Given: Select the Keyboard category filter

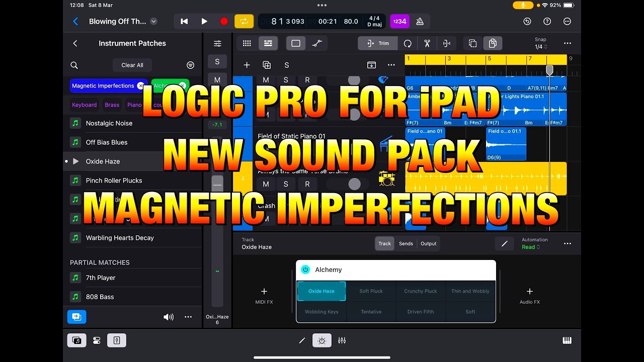Looking at the screenshot, I should (84, 105).
